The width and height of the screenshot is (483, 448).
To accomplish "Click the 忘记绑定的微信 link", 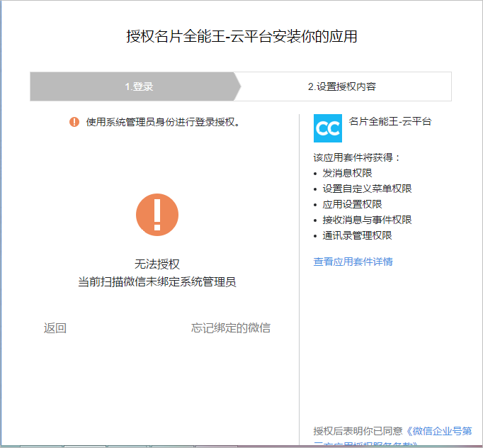I will coord(230,327).
